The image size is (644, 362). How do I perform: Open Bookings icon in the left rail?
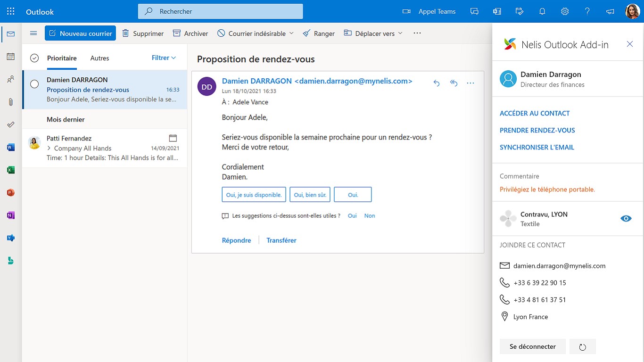pos(11,260)
